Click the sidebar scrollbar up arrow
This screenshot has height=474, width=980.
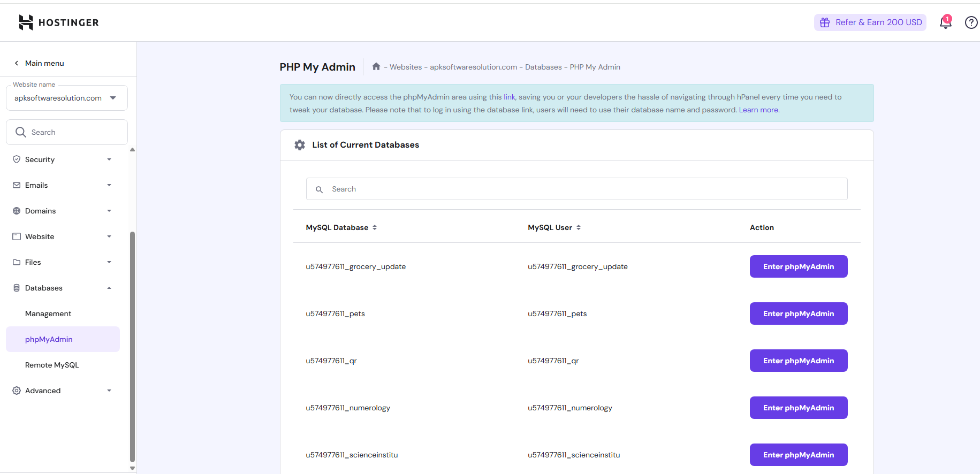point(132,150)
